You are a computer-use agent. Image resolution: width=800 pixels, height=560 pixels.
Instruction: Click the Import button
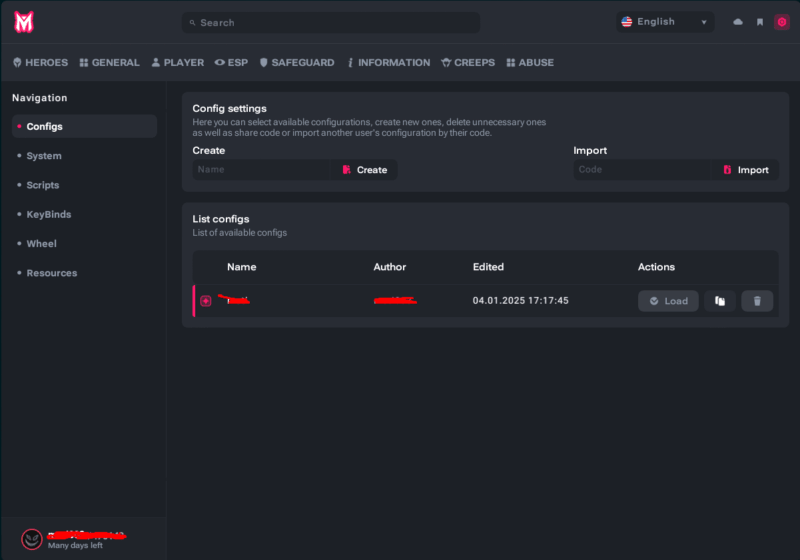pyautogui.click(x=745, y=170)
